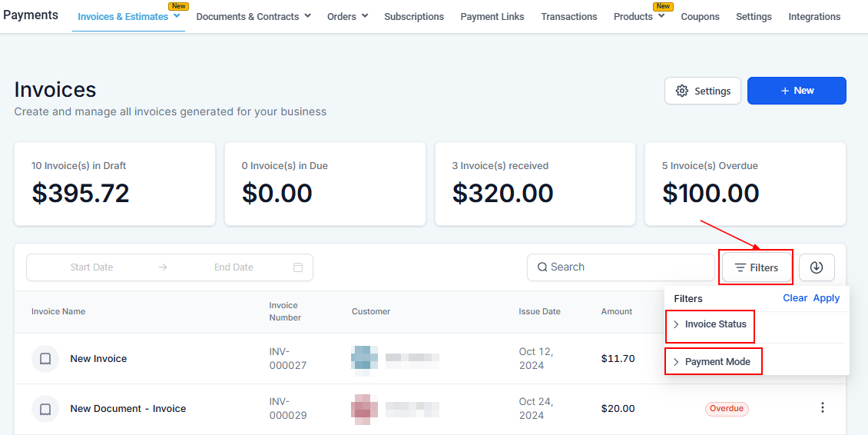Image resolution: width=868 pixels, height=435 pixels.
Task: Click the calendar icon in date range
Action: coord(298,267)
